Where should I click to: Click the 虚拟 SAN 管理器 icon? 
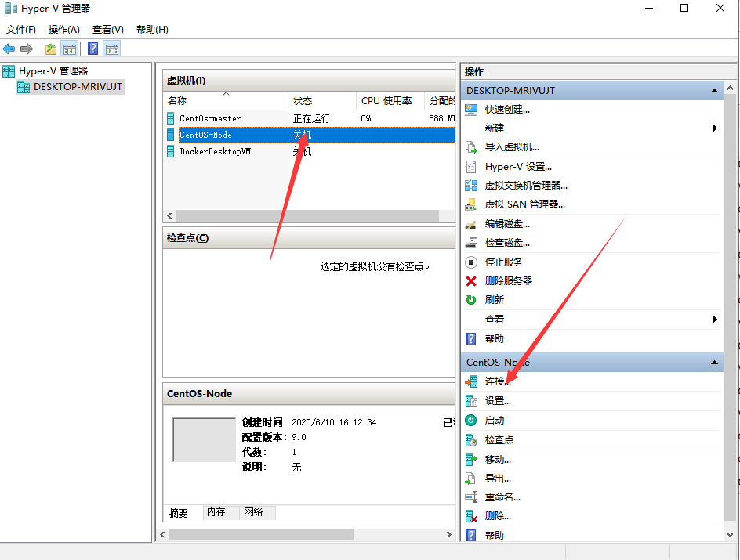click(471, 204)
